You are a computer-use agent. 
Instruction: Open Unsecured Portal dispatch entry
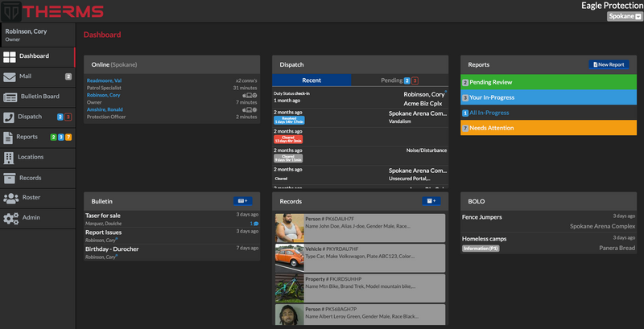click(x=360, y=175)
